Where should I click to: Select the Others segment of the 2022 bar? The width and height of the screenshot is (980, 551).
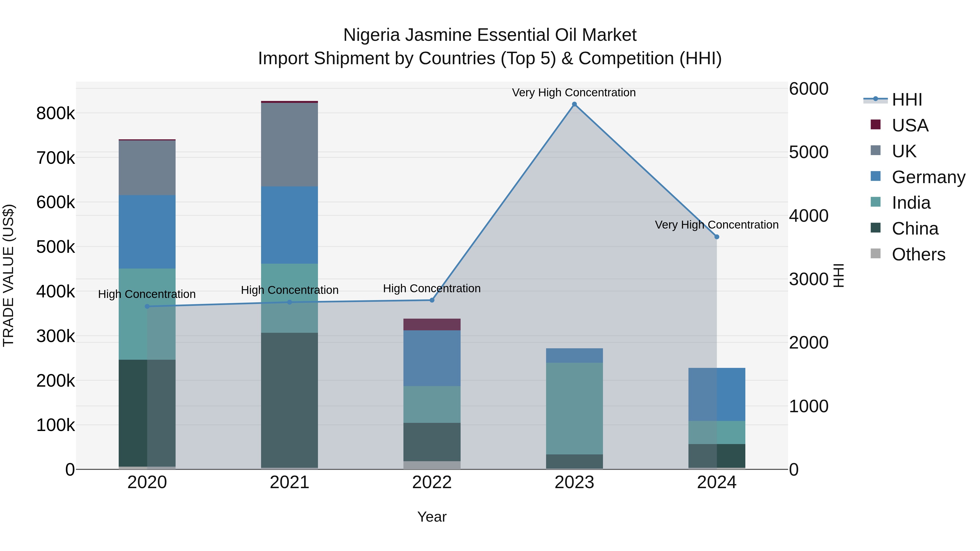pos(432,466)
